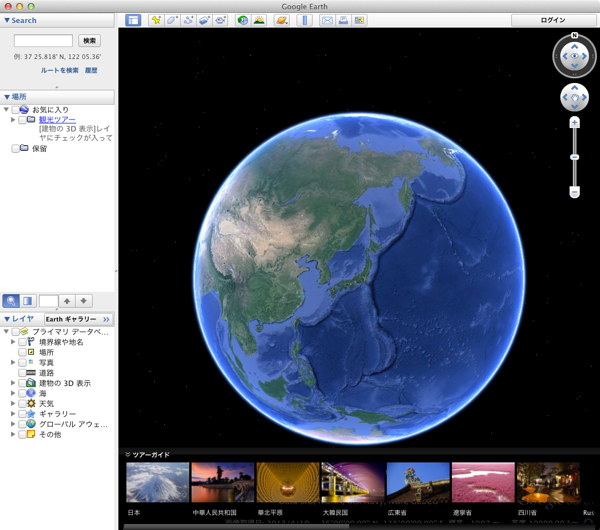Email the view via envelope icon
Viewport: 600px width, 530px height.
[x=327, y=20]
